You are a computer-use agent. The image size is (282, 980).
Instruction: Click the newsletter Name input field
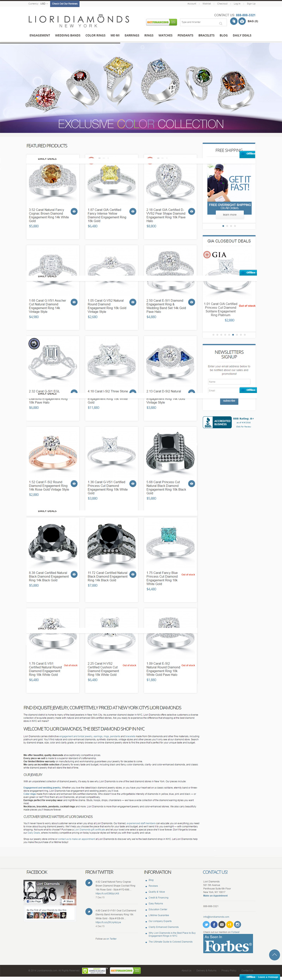(x=229, y=382)
